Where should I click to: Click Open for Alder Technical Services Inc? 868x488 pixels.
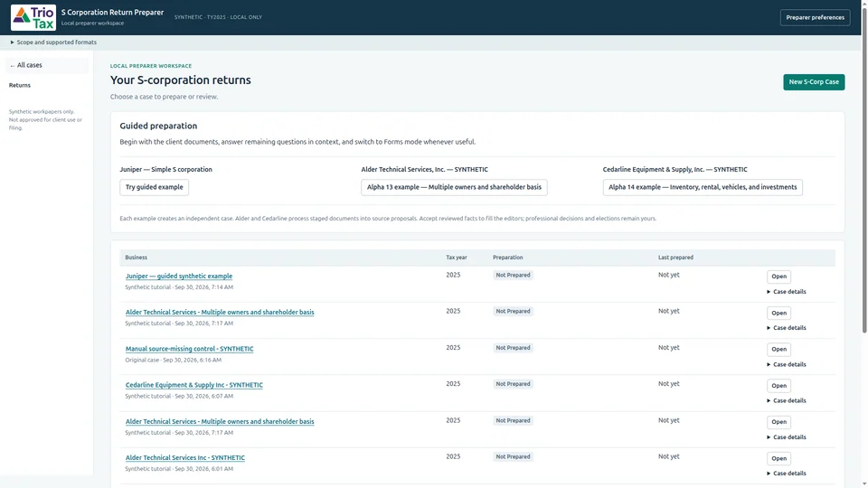click(778, 458)
